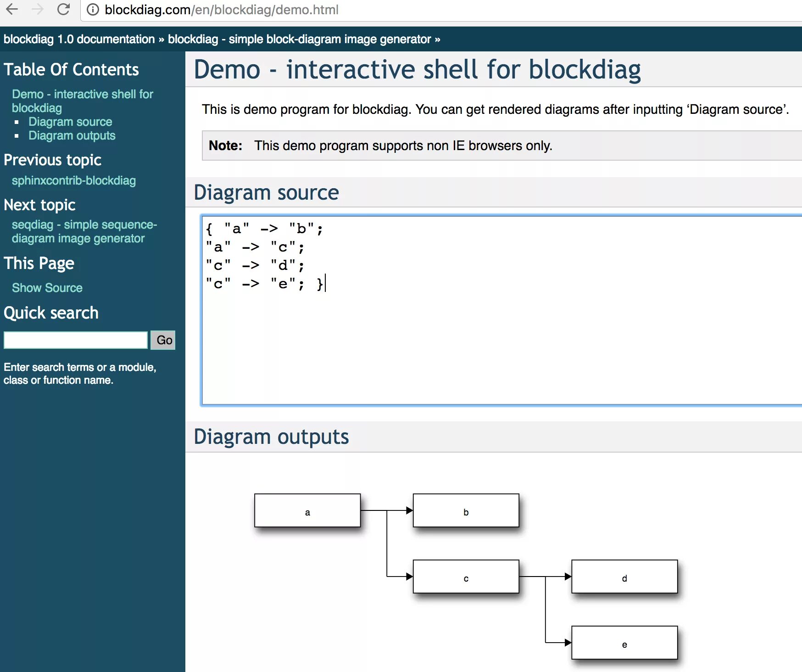Click the 'Diagram source' section heading
802x672 pixels.
click(x=266, y=192)
